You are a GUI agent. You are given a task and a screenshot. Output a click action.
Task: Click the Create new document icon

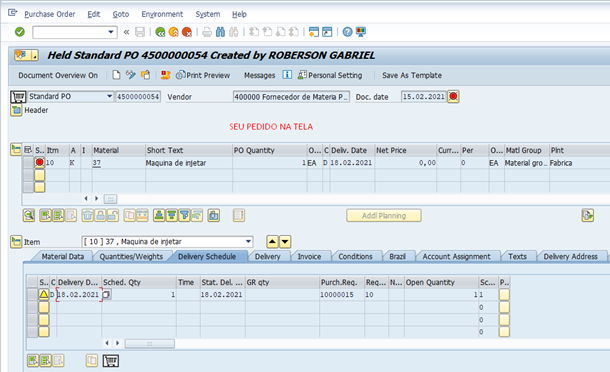[x=116, y=75]
